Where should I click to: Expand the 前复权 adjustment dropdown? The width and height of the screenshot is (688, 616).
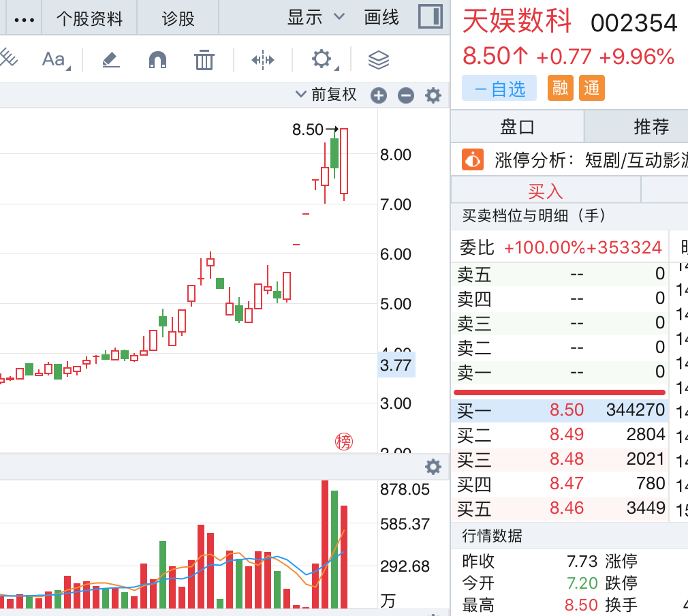tap(326, 95)
